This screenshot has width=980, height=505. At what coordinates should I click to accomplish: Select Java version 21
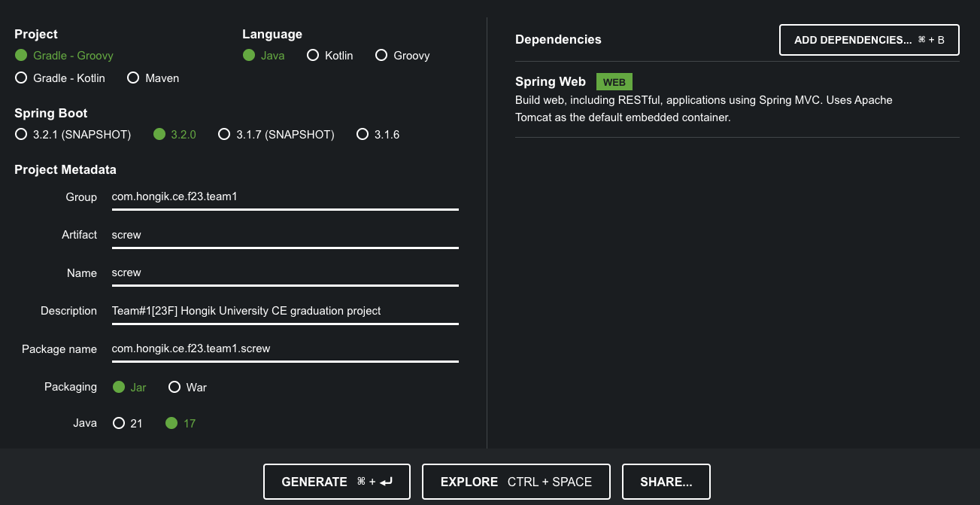click(128, 424)
